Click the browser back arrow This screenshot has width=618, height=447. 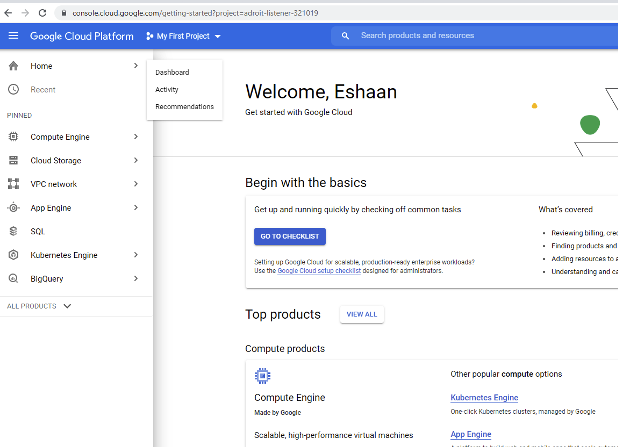8,13
